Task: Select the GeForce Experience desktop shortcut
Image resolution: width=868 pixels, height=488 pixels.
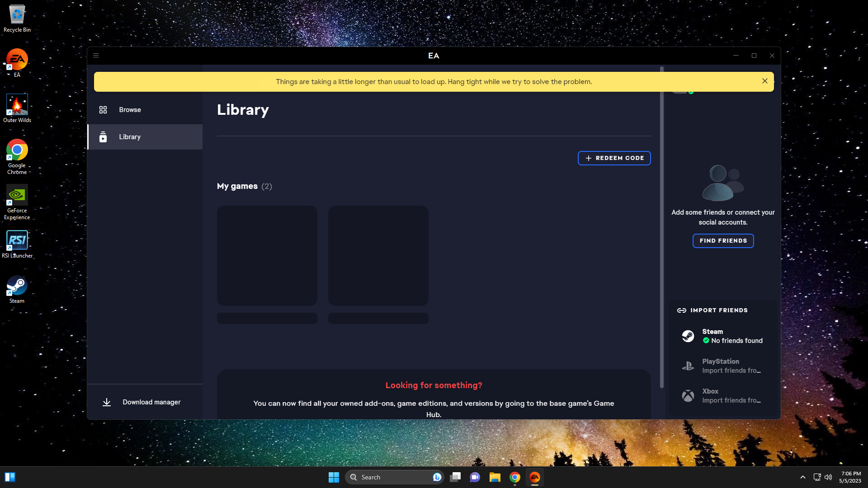Action: (x=17, y=202)
